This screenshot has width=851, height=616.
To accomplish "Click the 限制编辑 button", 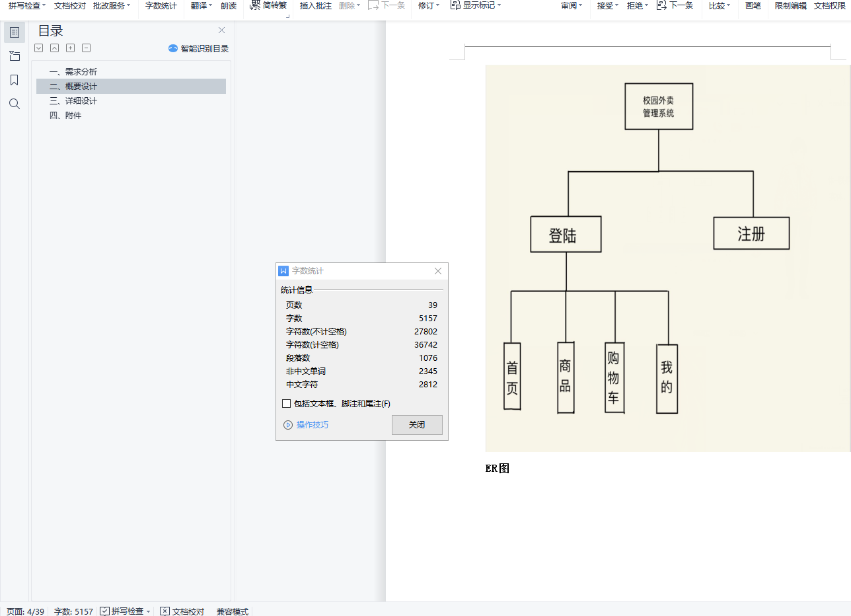I will coord(791,5).
